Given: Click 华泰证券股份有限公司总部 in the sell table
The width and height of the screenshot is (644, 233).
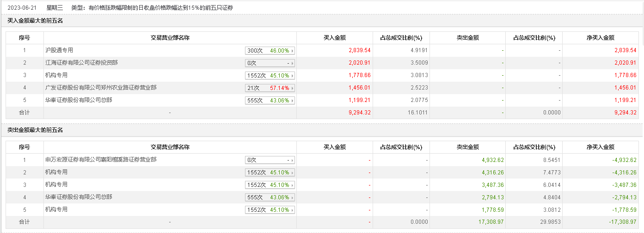Looking at the screenshot, I should point(79,197).
